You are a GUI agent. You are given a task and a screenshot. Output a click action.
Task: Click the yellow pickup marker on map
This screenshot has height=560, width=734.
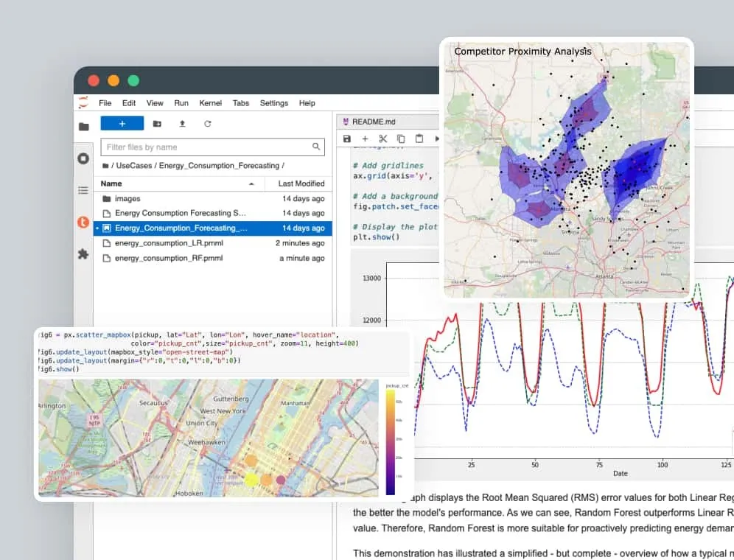pos(251,480)
